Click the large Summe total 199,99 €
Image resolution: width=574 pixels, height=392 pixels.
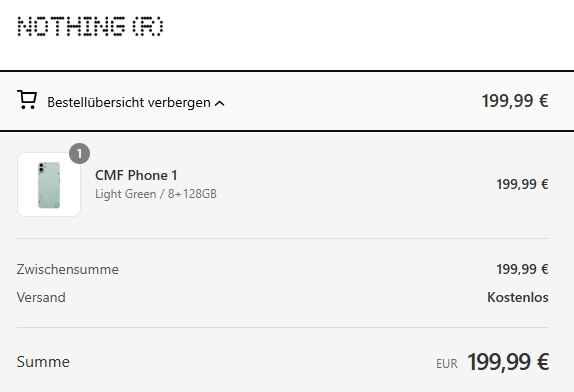(508, 362)
